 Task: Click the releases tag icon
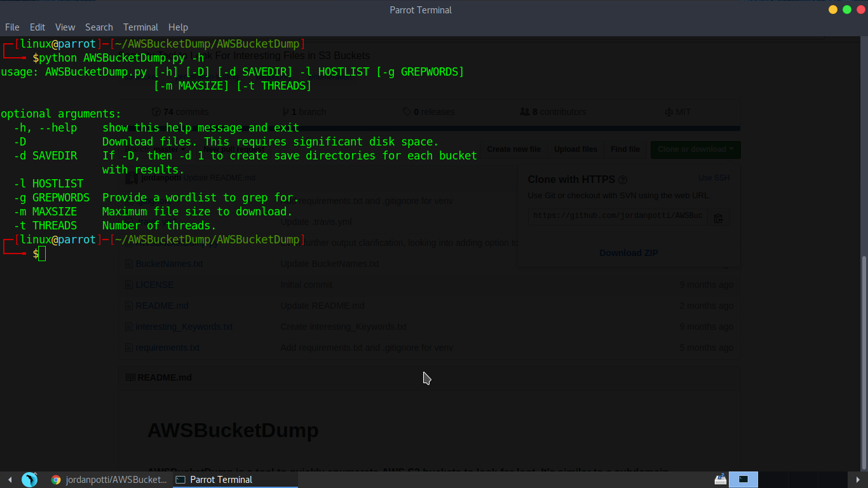(407, 111)
